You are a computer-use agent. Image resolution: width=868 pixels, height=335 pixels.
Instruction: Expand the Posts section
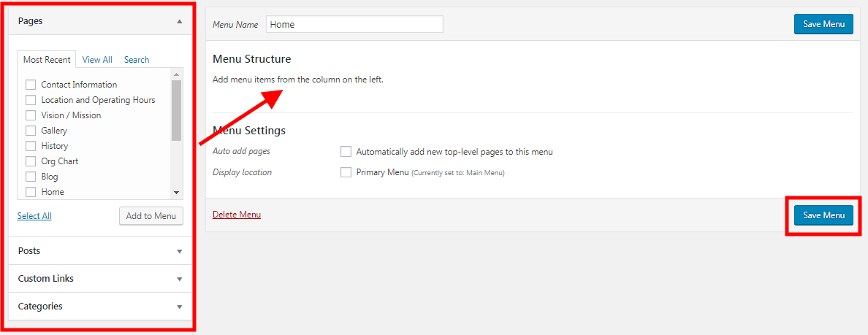(x=179, y=251)
